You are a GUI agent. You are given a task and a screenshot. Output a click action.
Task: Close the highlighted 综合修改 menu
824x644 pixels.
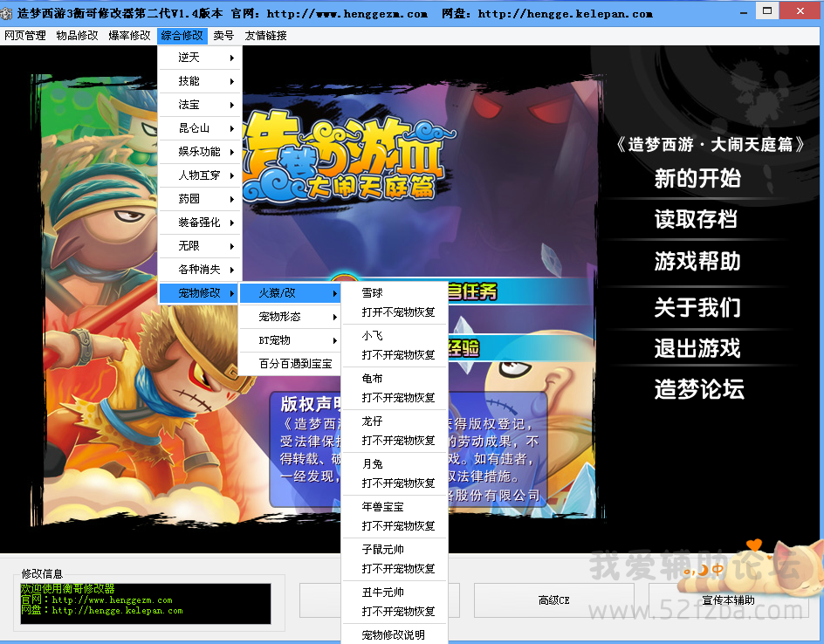click(x=182, y=36)
